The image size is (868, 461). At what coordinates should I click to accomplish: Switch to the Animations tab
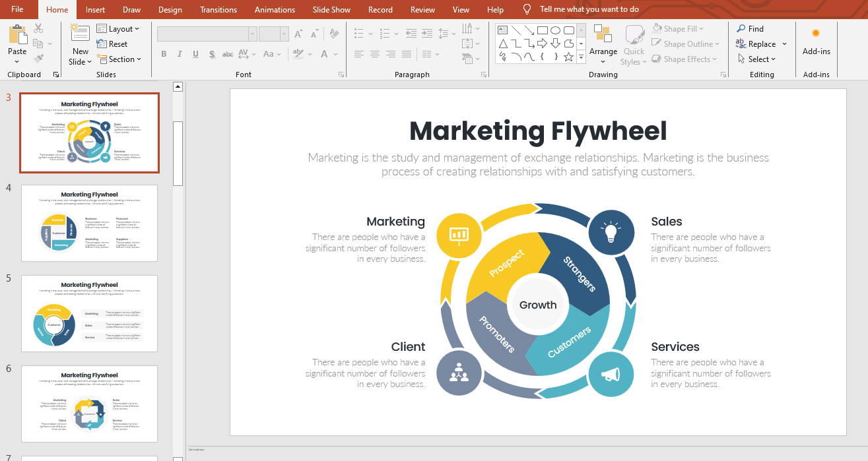[x=275, y=10]
